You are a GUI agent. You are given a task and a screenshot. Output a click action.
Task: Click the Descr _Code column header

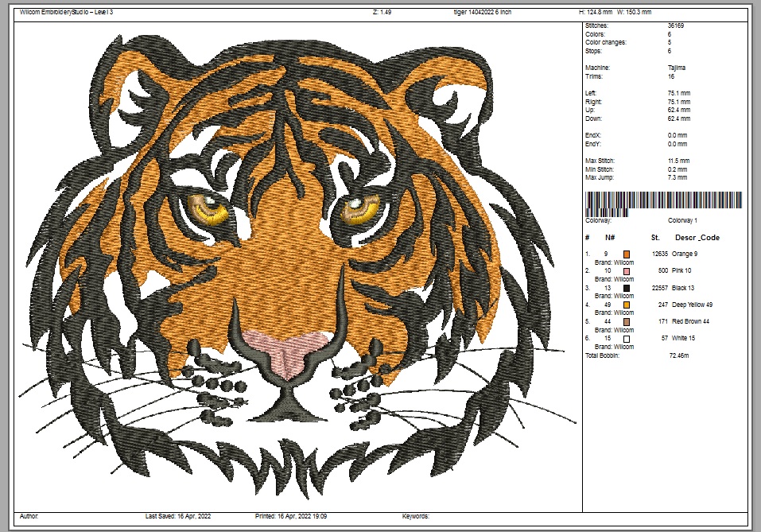click(697, 237)
